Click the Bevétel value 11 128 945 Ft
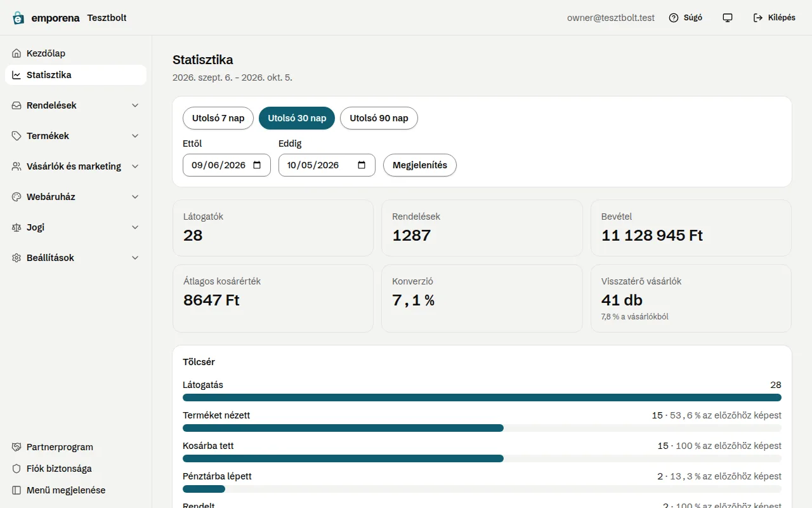Image resolution: width=812 pixels, height=508 pixels. coord(652,236)
